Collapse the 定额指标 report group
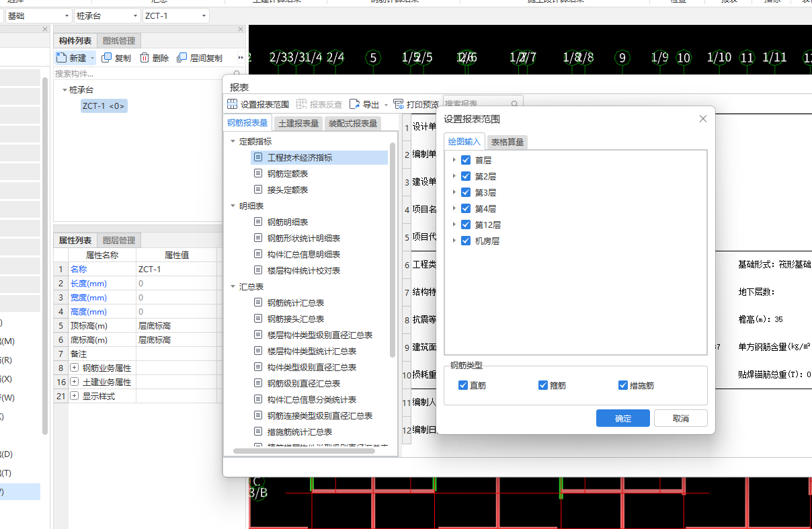The height and width of the screenshot is (529, 812). point(233,141)
